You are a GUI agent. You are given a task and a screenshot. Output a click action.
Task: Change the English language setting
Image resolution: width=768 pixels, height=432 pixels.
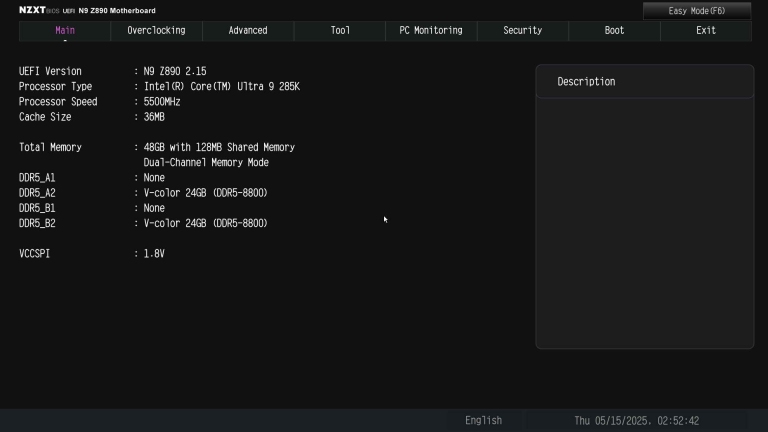[483, 421]
